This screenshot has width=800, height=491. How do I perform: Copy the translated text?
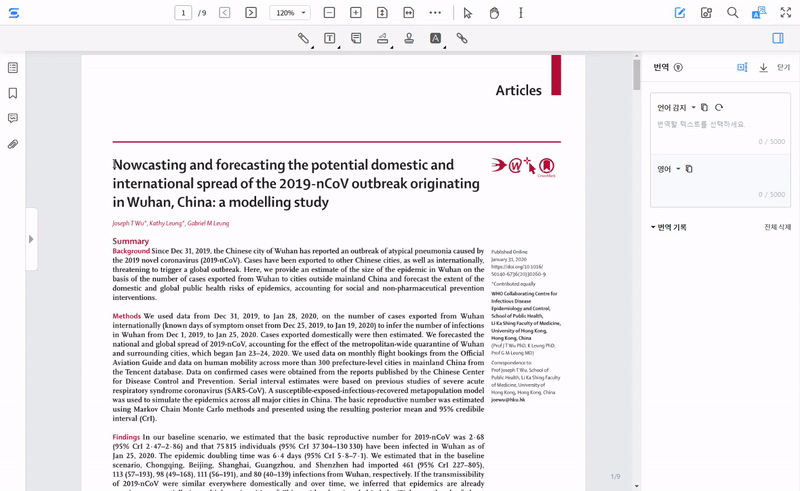tap(689, 169)
